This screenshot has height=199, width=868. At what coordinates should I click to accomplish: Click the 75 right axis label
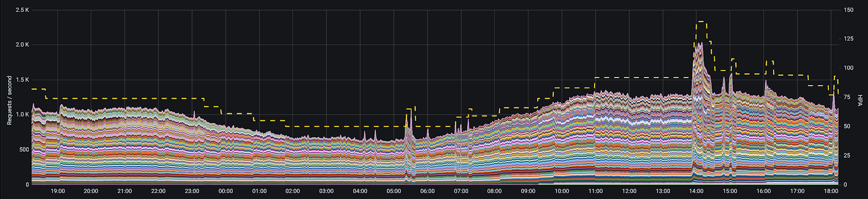847,97
